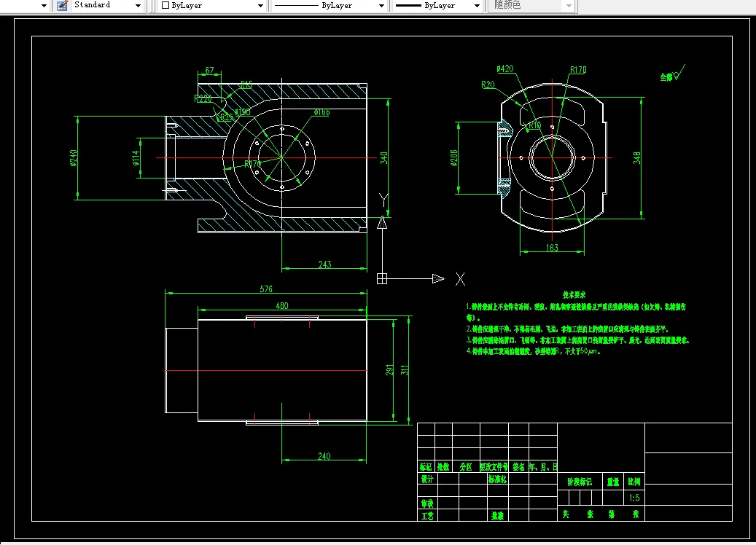Select the R20 radius dimension
This screenshot has height=545, width=756.
488,85
